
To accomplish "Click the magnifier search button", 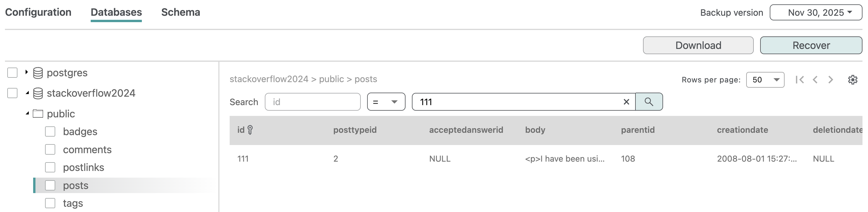I will click(649, 102).
